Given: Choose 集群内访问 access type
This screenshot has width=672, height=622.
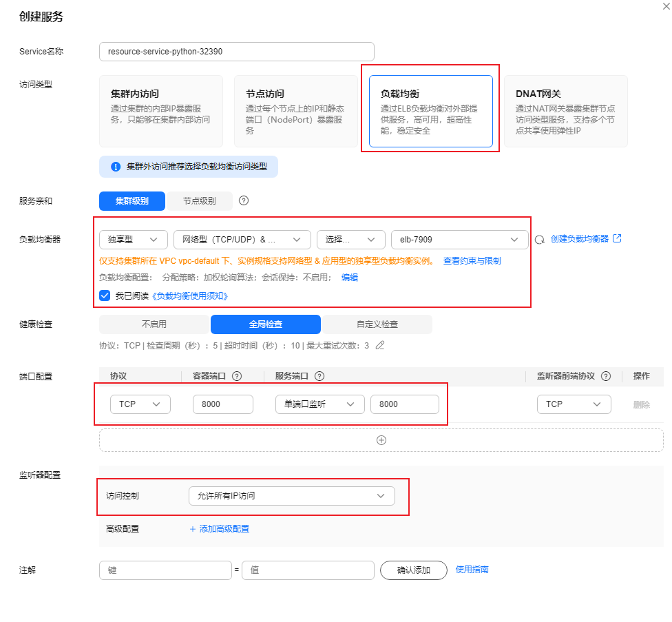Looking at the screenshot, I should tap(161, 112).
